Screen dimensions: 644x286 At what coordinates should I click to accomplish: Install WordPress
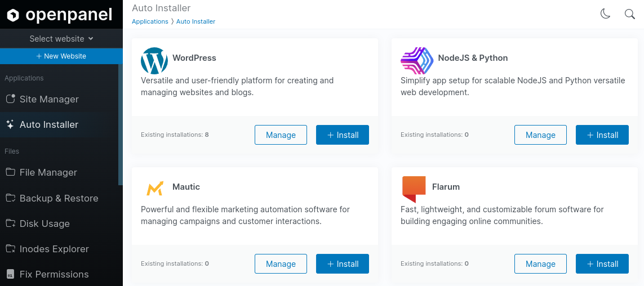pos(343,135)
